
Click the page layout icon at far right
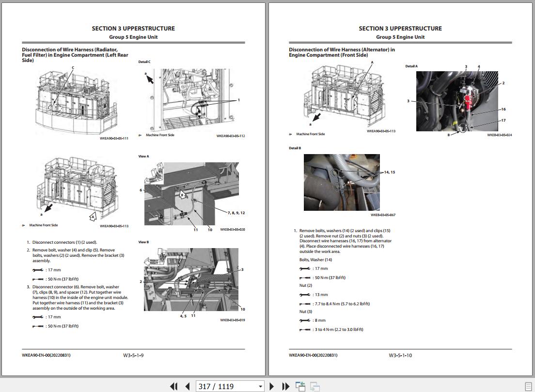pyautogui.click(x=528, y=386)
